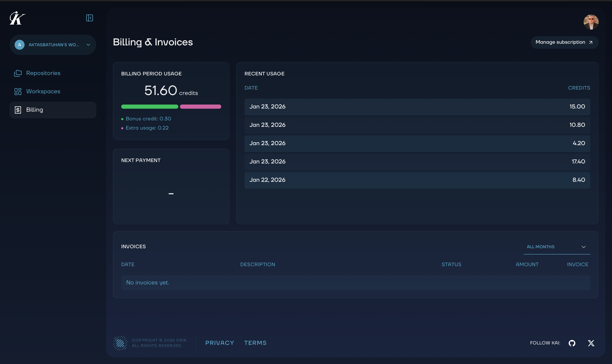The width and height of the screenshot is (612, 364).
Task: Select the Billing menu entry
Action: (34, 110)
